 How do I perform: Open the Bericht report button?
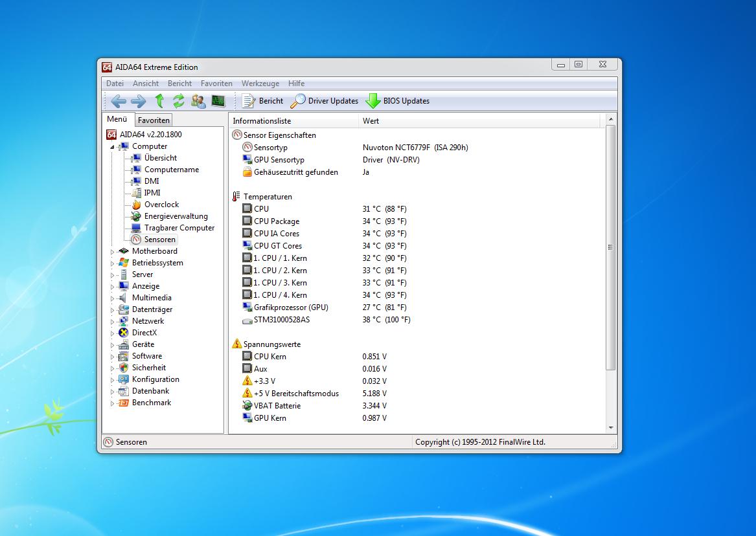(x=262, y=101)
